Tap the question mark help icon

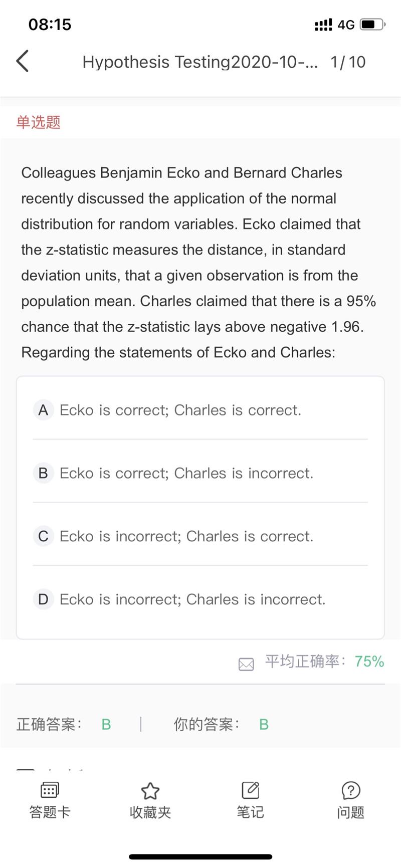tap(350, 790)
